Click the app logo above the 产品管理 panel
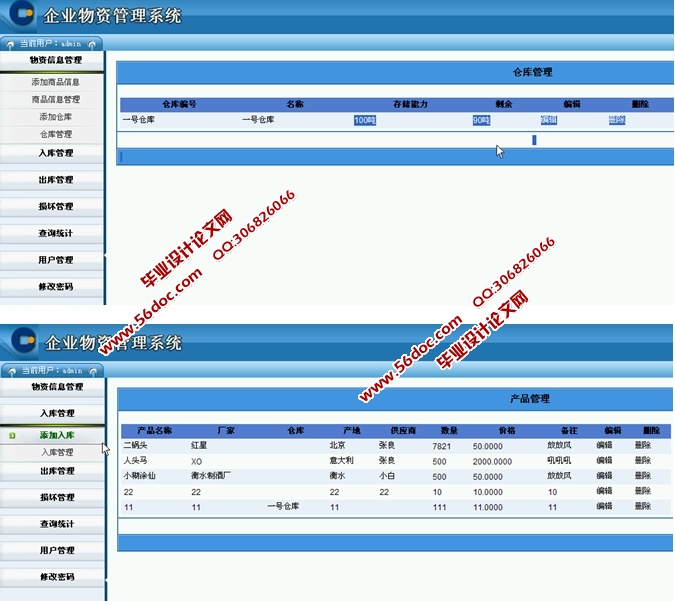The height and width of the screenshot is (605, 675). pyautogui.click(x=22, y=342)
